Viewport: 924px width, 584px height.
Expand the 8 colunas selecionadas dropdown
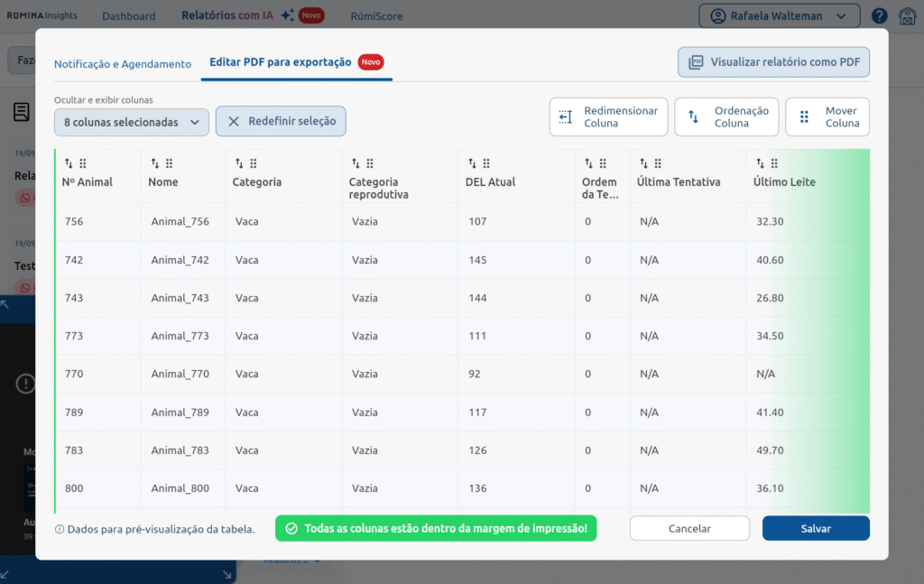tap(131, 122)
